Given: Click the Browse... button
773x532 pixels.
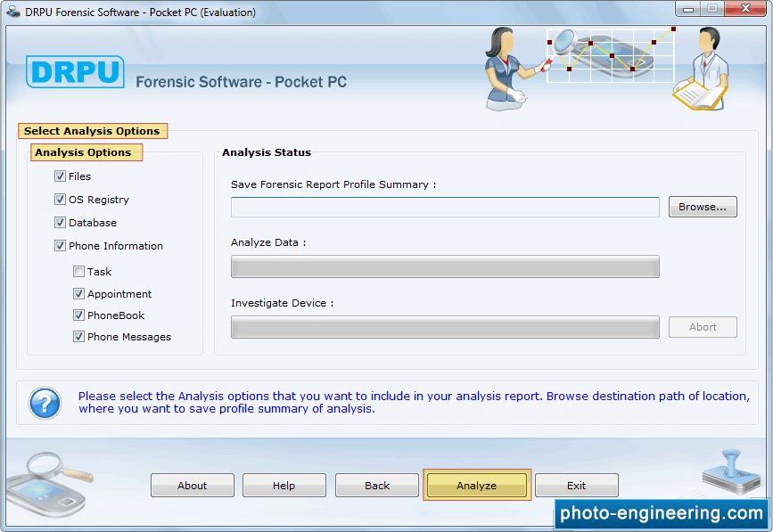Looking at the screenshot, I should 703,207.
